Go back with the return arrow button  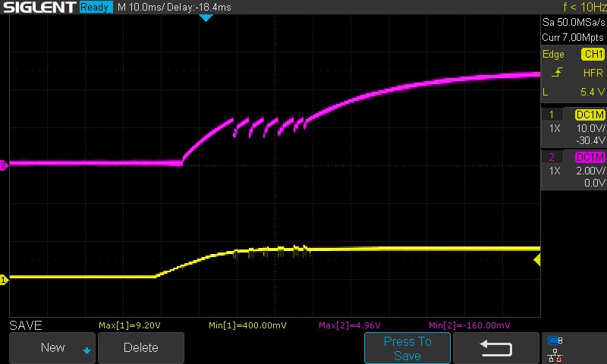pos(496,348)
